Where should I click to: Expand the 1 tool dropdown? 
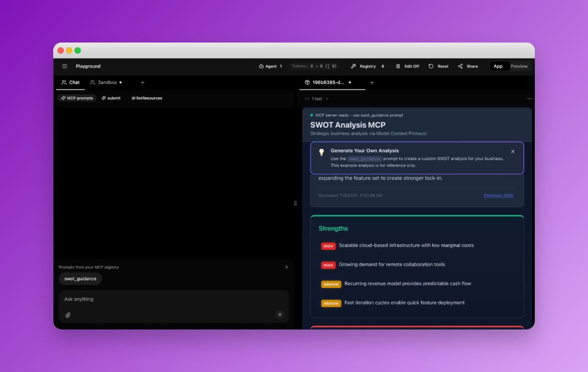[x=317, y=99]
